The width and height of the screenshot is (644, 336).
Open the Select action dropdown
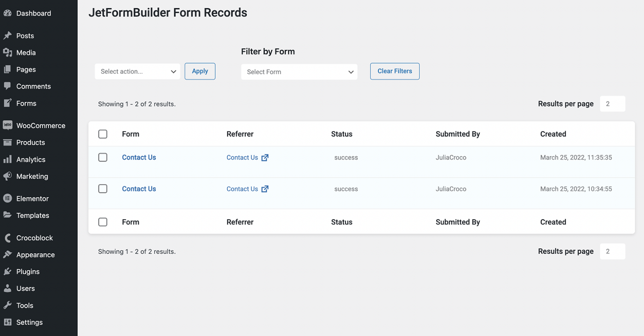click(x=137, y=71)
